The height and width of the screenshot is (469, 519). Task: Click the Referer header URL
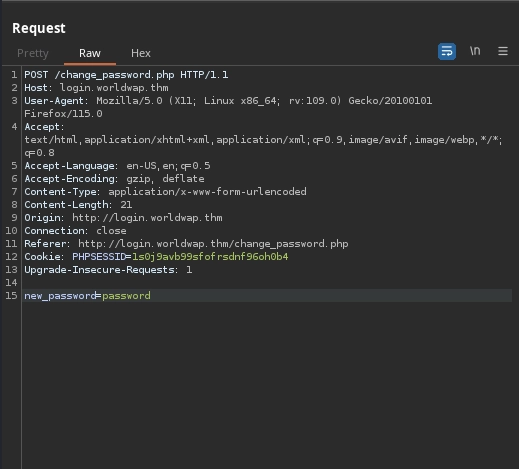click(x=213, y=244)
